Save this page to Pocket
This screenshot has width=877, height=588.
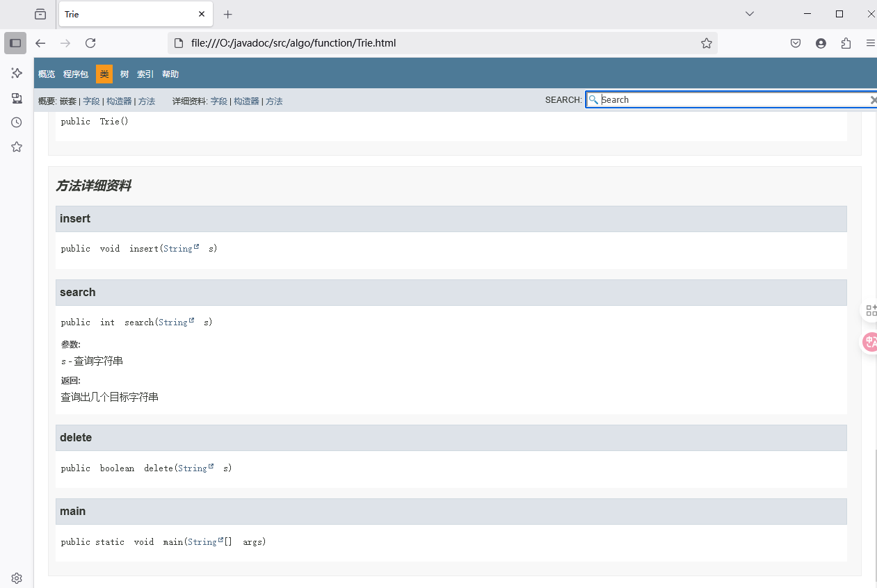point(795,43)
